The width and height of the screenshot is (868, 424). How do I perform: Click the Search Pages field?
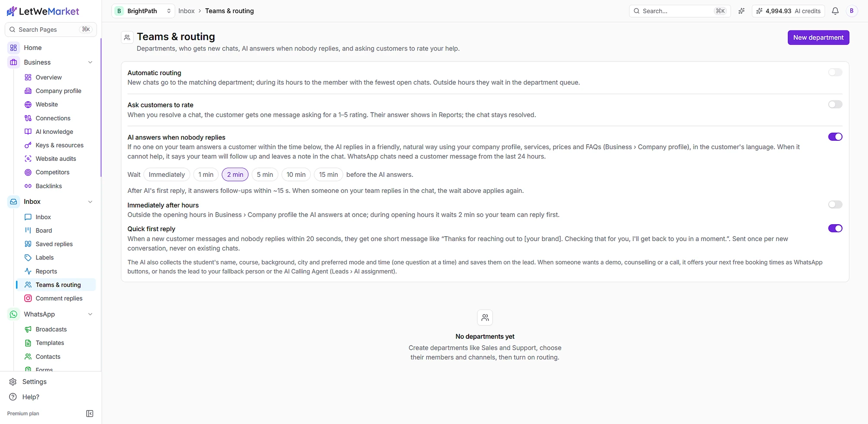(51, 30)
